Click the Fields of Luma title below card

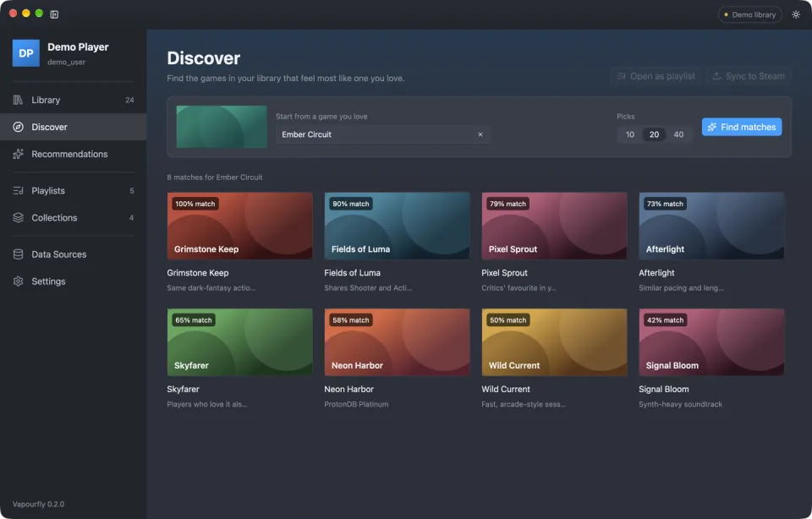point(352,273)
